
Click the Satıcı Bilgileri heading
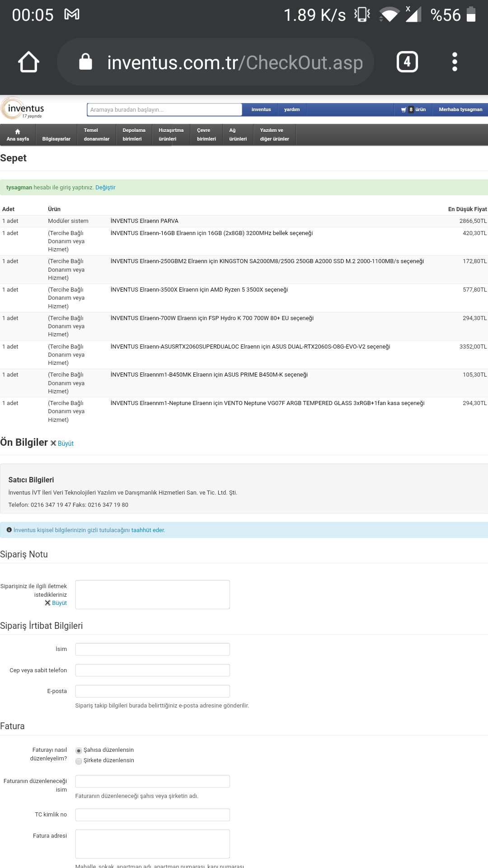(x=31, y=480)
